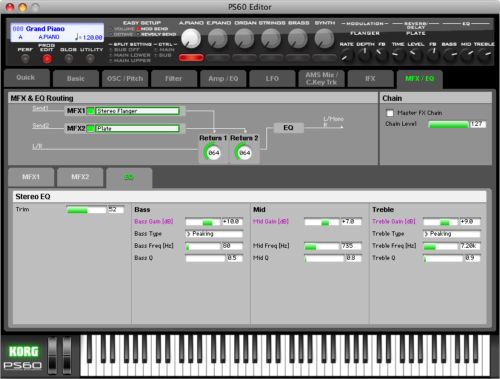Viewport: 500px width, 379px height.
Task: Click the EQ block in the routing diagram
Action: click(x=288, y=128)
